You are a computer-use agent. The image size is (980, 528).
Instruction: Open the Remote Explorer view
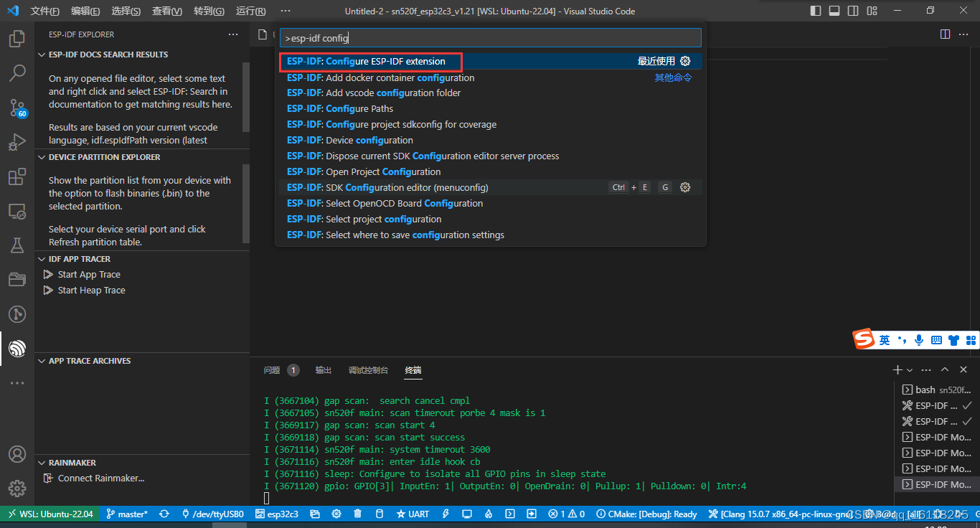point(17,211)
